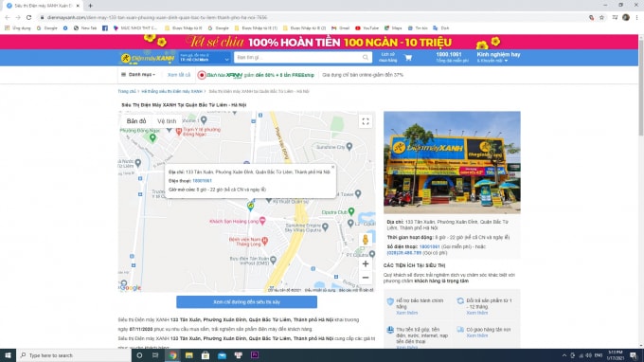This screenshot has width=644, height=362.
Task: Click Xem chỉ đường đến siêu thị này button
Action: coord(246,302)
